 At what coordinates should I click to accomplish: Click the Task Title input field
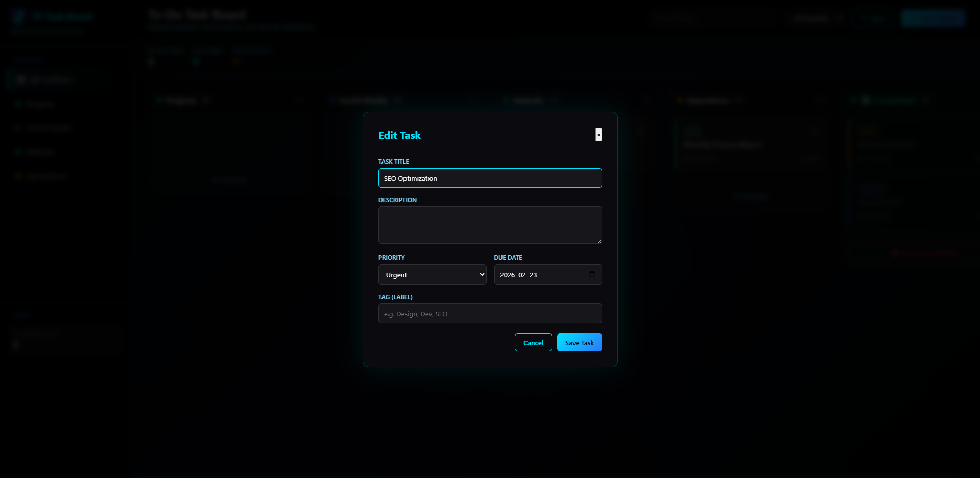click(490, 178)
